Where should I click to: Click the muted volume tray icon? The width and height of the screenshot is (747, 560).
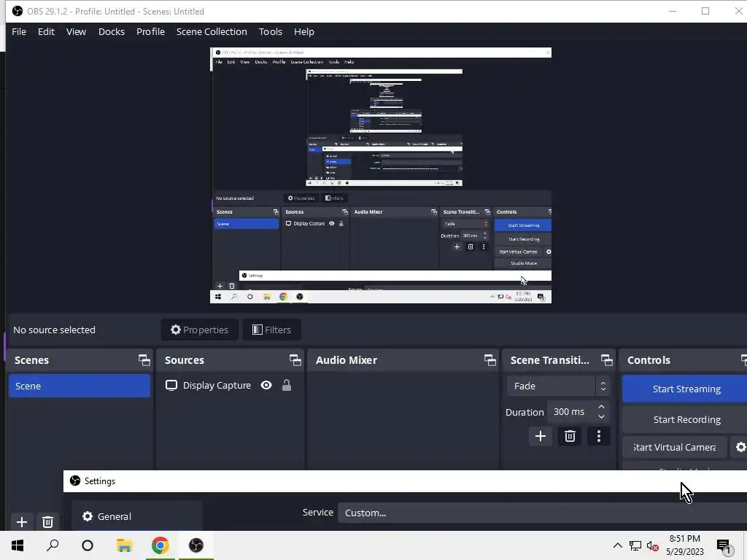[x=653, y=545]
